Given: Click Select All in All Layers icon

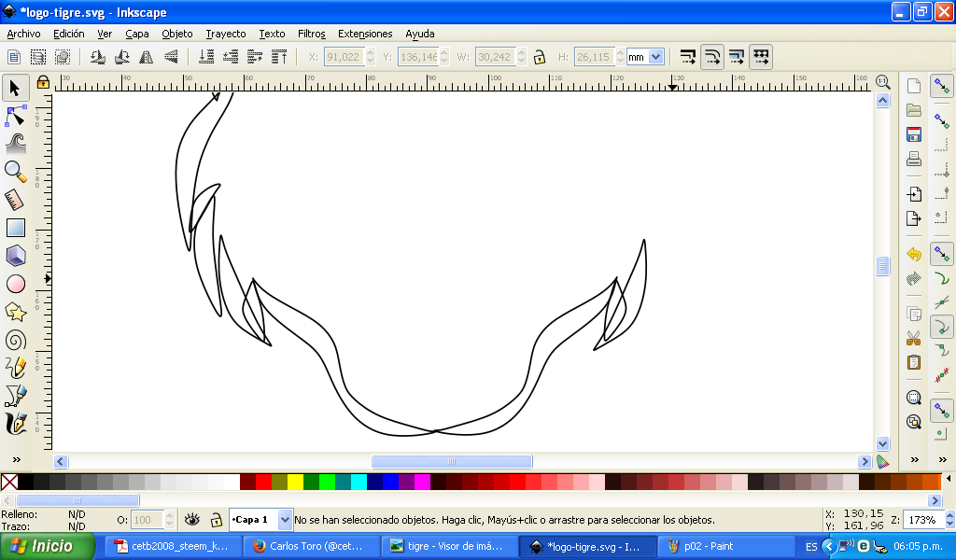Looking at the screenshot, I should pyautogui.click(x=37, y=57).
